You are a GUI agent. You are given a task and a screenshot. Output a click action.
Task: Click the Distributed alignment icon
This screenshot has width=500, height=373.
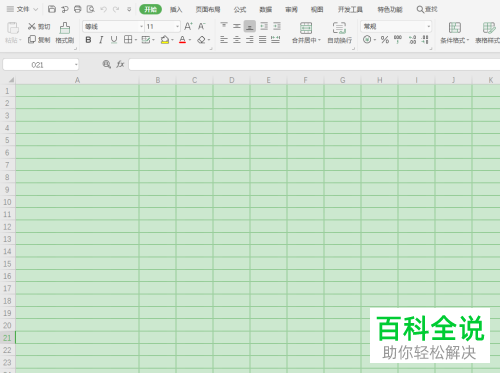(275, 40)
